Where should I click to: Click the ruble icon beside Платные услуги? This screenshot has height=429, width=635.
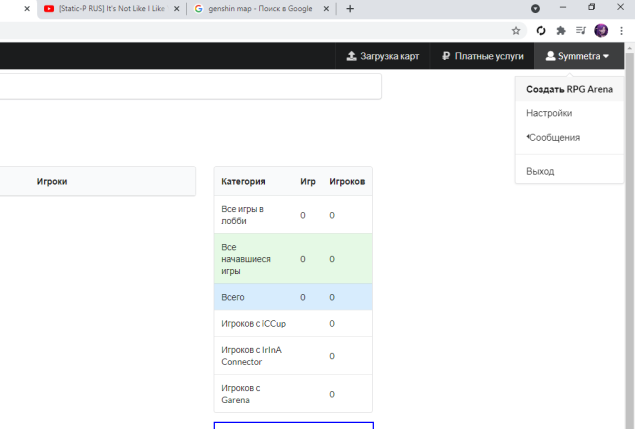446,56
